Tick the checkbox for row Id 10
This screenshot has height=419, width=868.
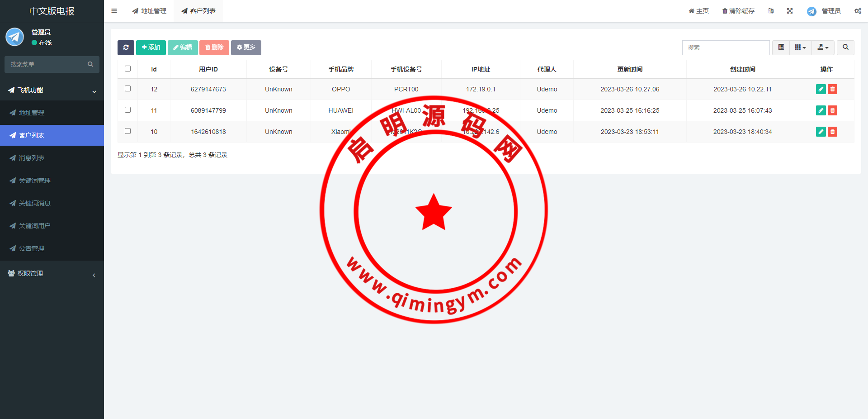[128, 131]
